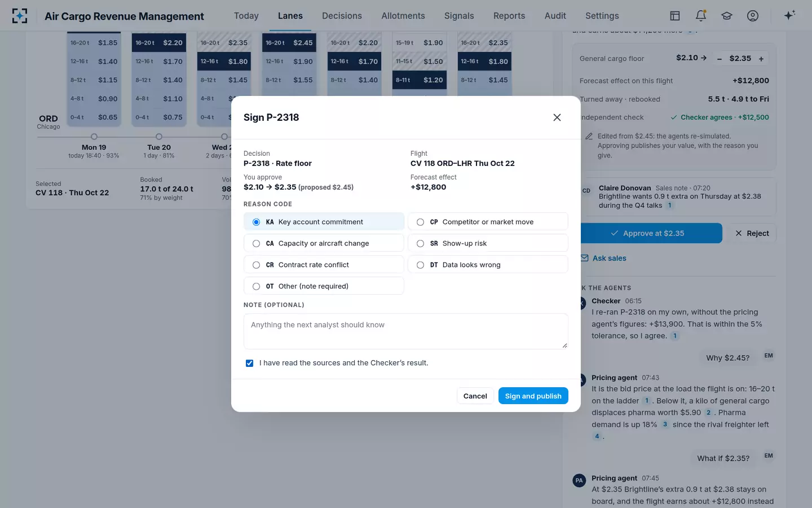Select Mon 19 16–20 t $1.85 rate cell
Viewport: 812px width, 508px height.
point(94,42)
